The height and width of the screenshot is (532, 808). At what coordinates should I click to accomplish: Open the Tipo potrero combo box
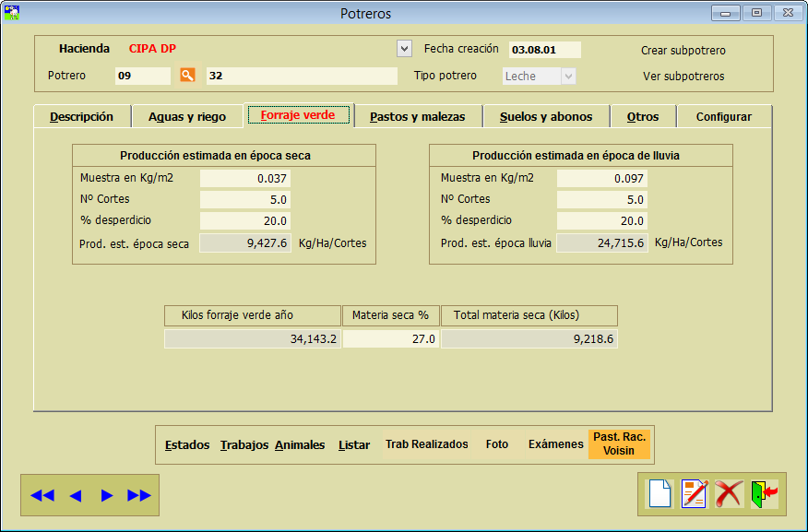(540, 77)
